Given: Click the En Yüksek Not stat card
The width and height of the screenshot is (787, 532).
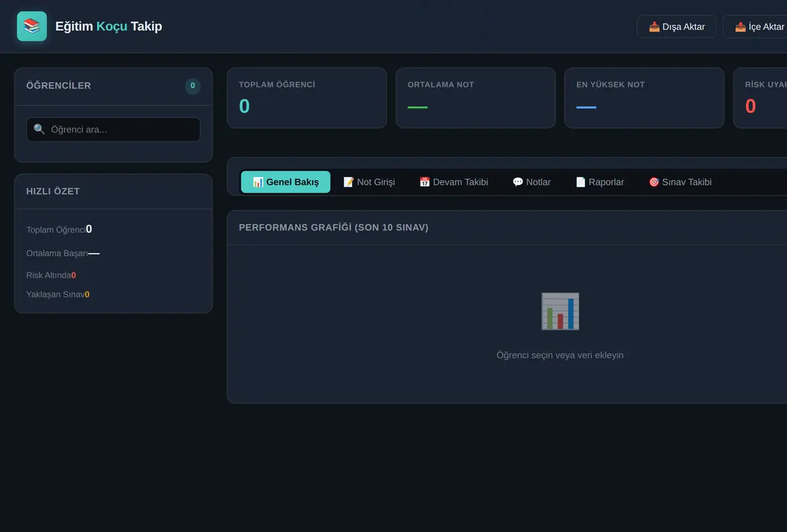Looking at the screenshot, I should click(645, 98).
